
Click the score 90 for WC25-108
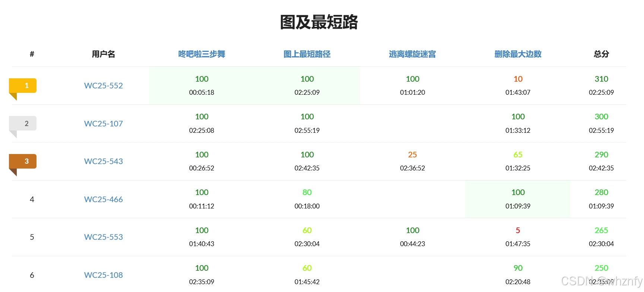[518, 268]
